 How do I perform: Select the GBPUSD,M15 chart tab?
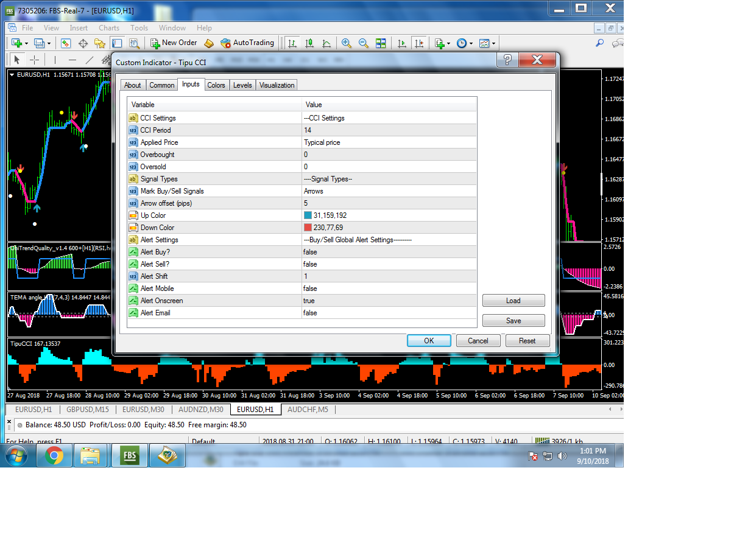(x=88, y=410)
